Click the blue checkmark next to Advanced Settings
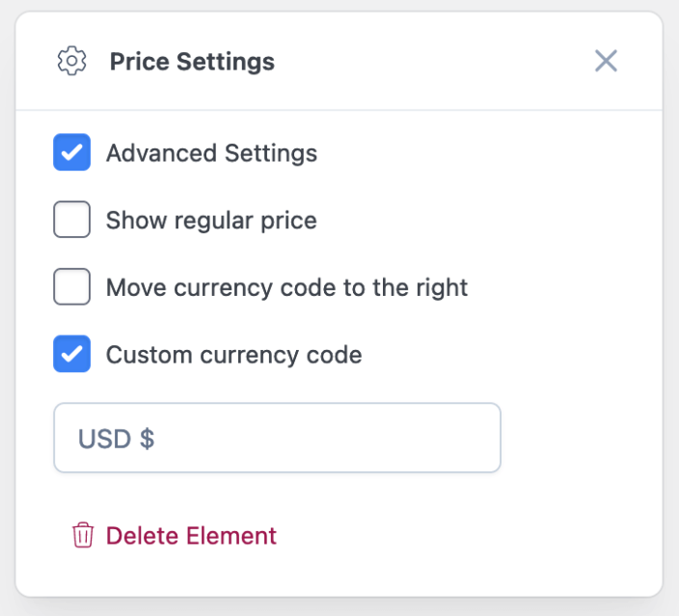This screenshot has width=679, height=616. click(72, 152)
